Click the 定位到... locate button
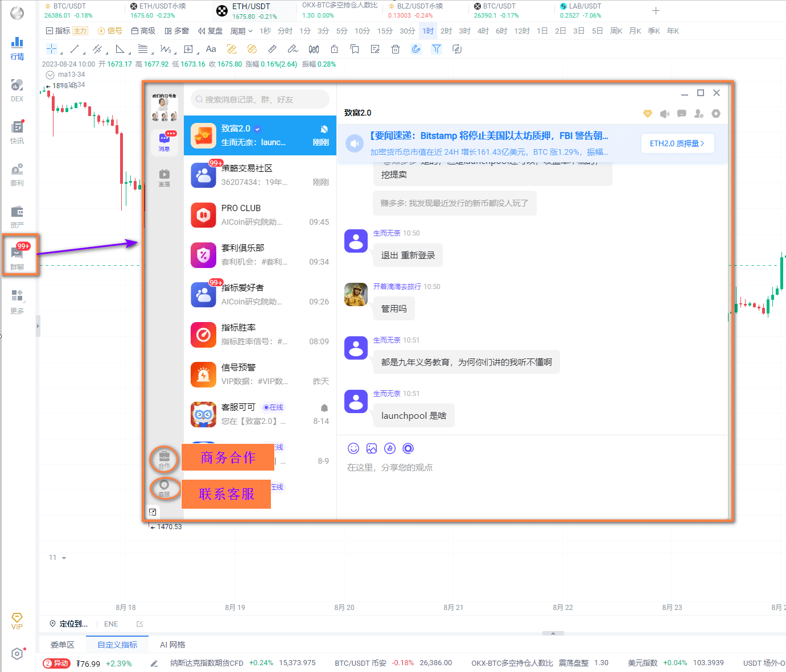 [69, 624]
